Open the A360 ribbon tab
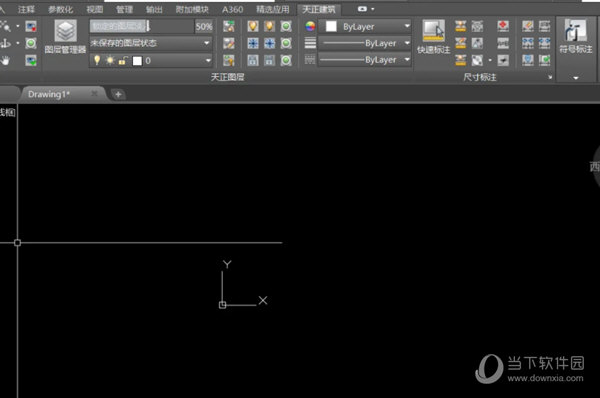The height and width of the screenshot is (398, 600). point(232,9)
